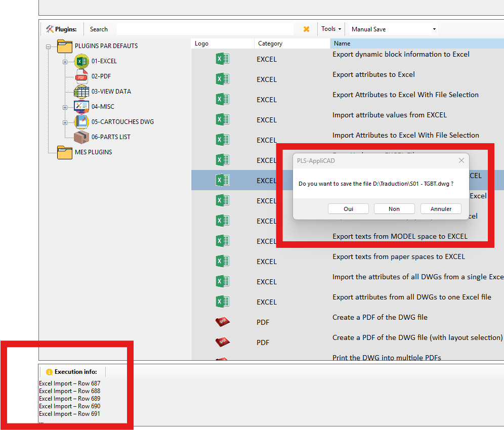Screen dimensions: 504x430
Task: Select Export attributes to Excel row
Action: 373,75
